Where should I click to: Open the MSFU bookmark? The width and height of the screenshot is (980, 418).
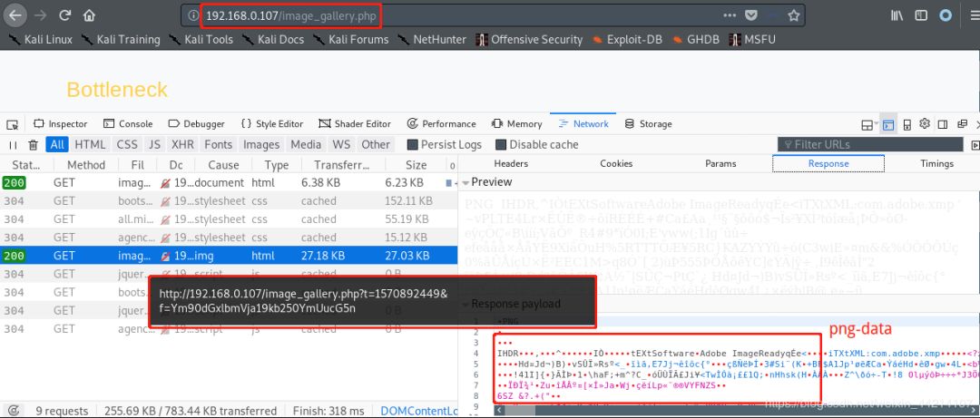[752, 39]
